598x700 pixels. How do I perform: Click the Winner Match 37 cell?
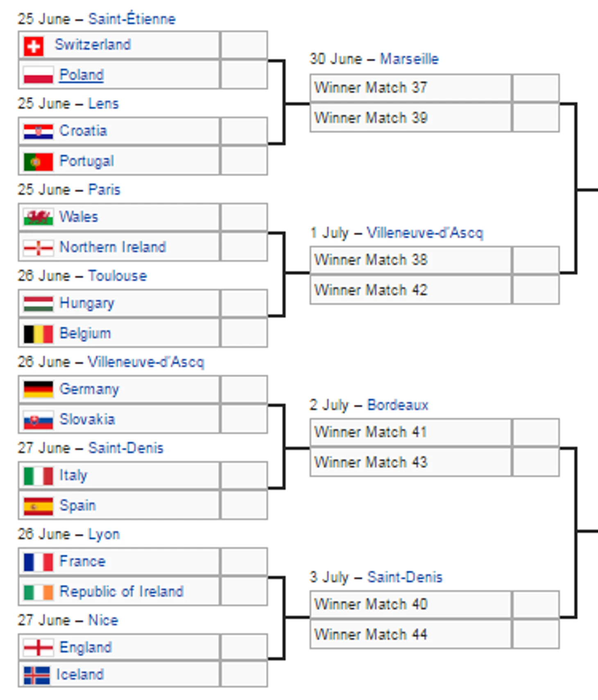[x=410, y=88]
